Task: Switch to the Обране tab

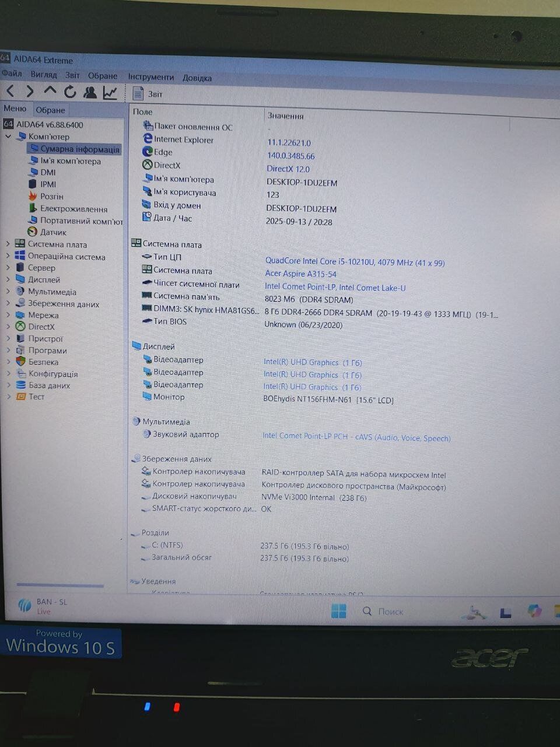Action: [x=50, y=110]
